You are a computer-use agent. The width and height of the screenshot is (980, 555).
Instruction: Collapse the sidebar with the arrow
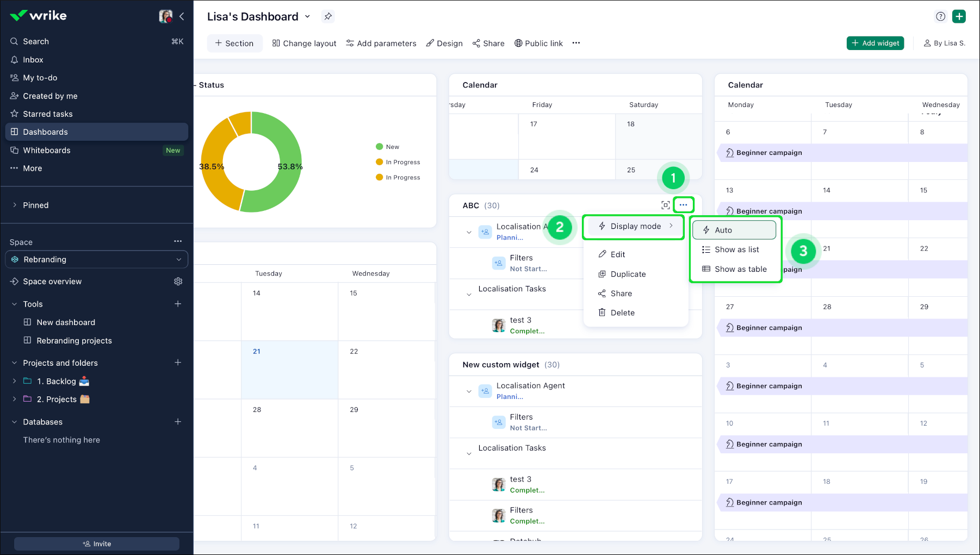182,16
